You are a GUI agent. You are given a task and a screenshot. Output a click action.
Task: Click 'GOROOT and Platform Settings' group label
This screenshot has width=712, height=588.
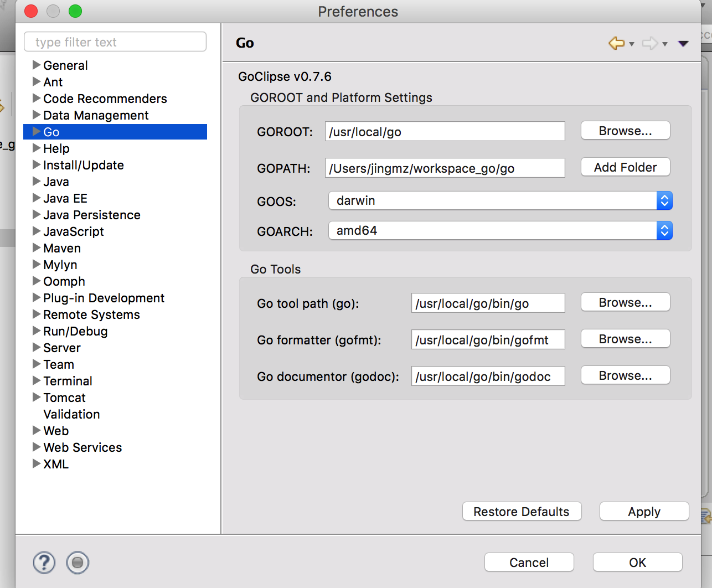pos(342,97)
